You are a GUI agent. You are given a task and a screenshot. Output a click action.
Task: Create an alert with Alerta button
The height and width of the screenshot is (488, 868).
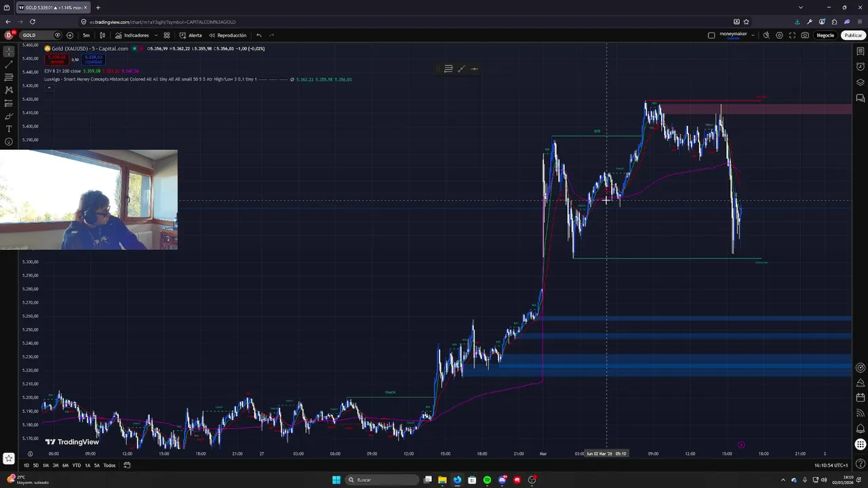click(191, 35)
